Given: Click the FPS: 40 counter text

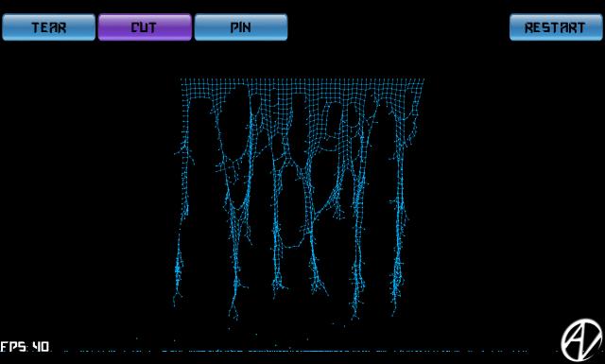Looking at the screenshot, I should tap(26, 346).
